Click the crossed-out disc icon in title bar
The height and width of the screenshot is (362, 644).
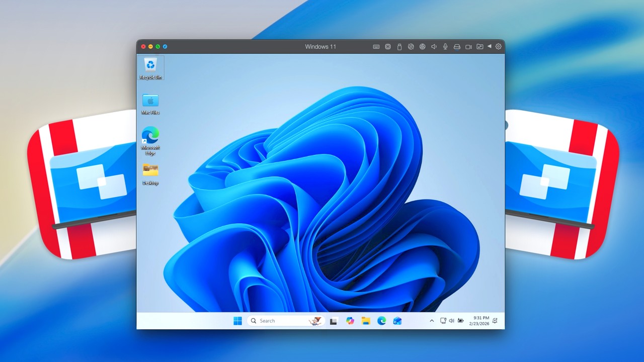(x=411, y=47)
